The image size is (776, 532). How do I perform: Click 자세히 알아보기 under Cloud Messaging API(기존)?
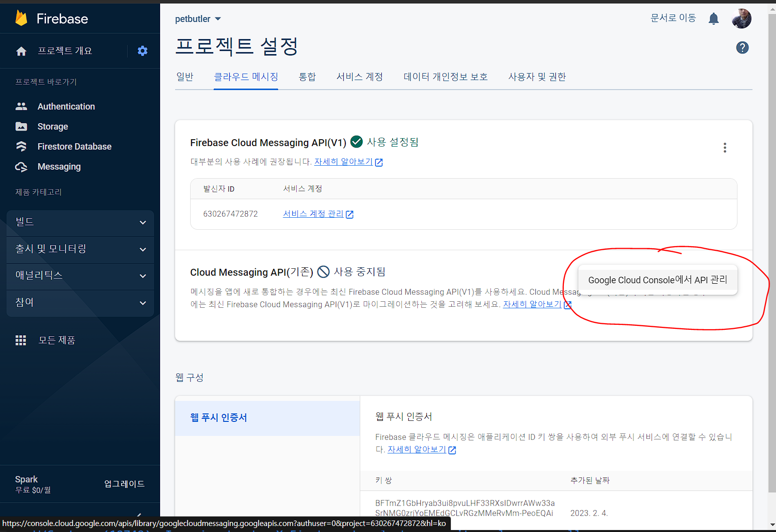[532, 304]
